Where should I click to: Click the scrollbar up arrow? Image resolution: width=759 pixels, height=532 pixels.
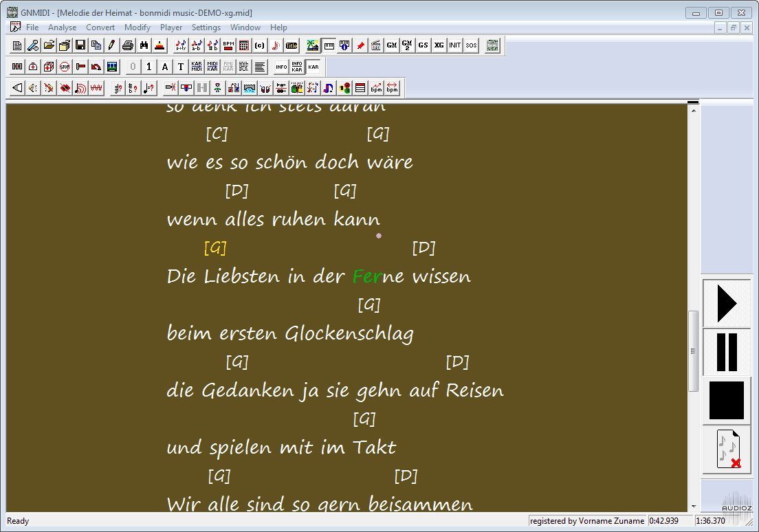point(693,111)
